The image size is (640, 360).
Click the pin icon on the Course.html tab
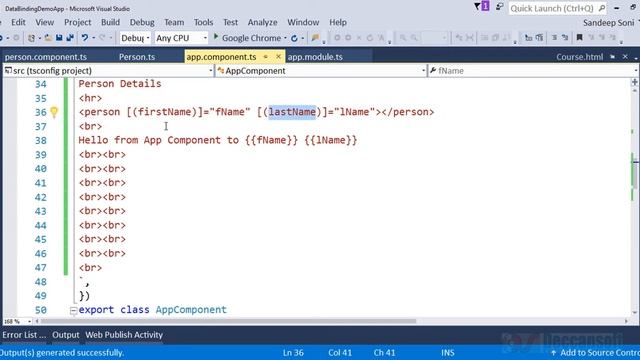613,57
